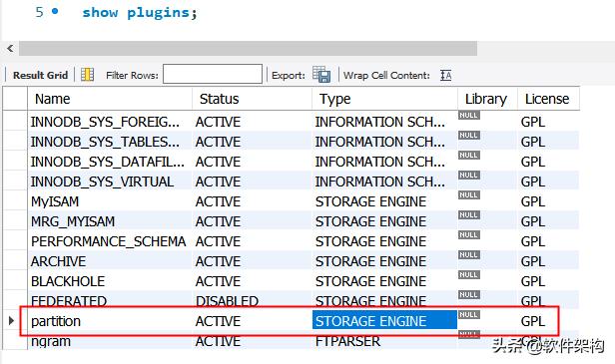Image resolution: width=615 pixels, height=364 pixels.
Task: Select the ARCHIVE name cell
Action: [110, 261]
